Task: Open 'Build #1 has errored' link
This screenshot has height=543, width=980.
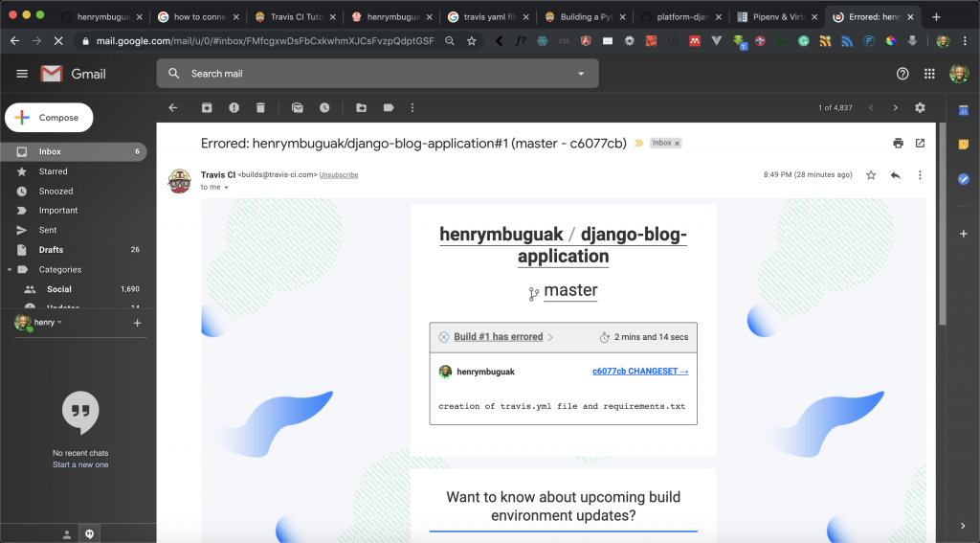Action: [x=498, y=336]
